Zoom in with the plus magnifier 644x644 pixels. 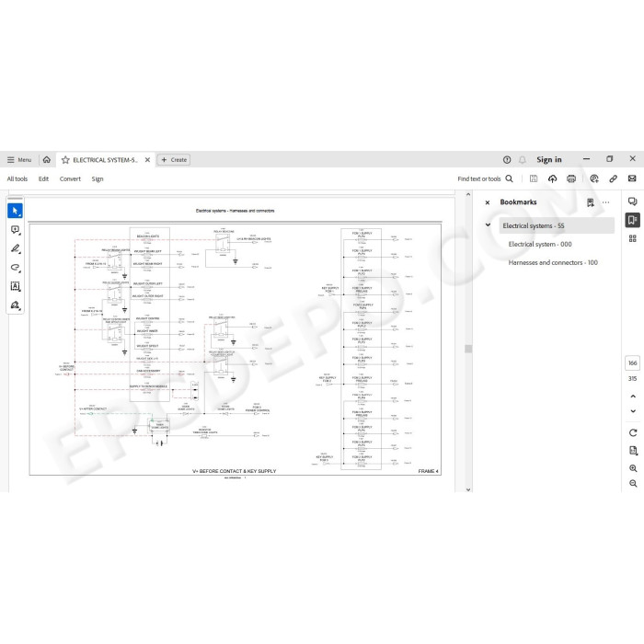(633, 468)
